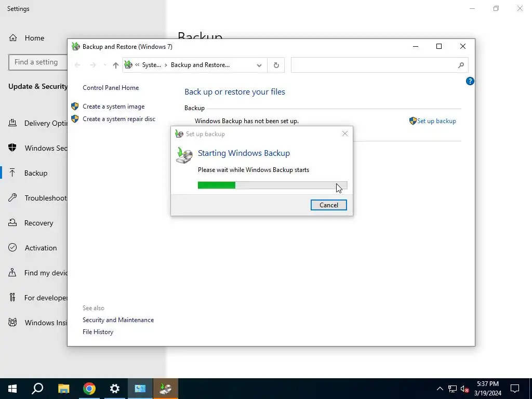The image size is (532, 399).
Task: Open Create a system image
Action: point(114,107)
